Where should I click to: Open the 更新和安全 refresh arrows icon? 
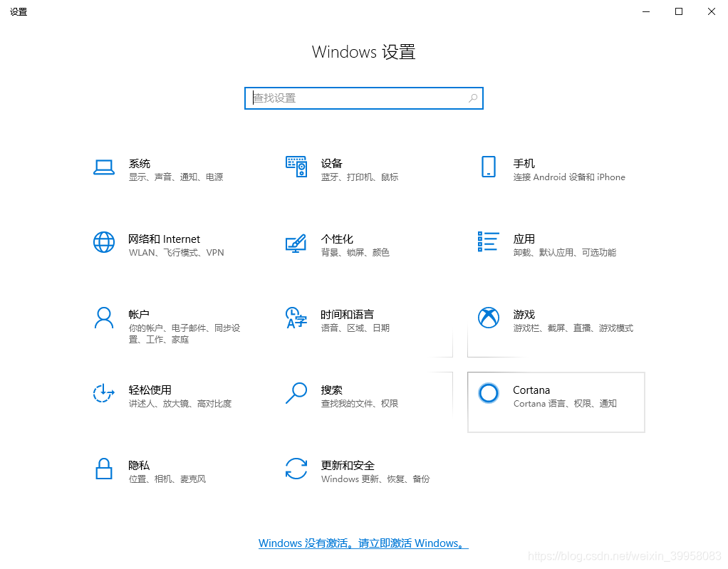tap(296, 469)
